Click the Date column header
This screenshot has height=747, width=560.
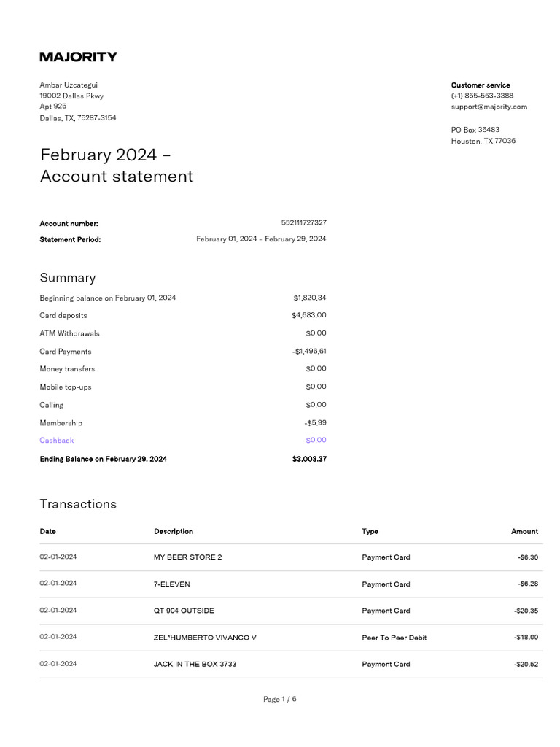47,531
